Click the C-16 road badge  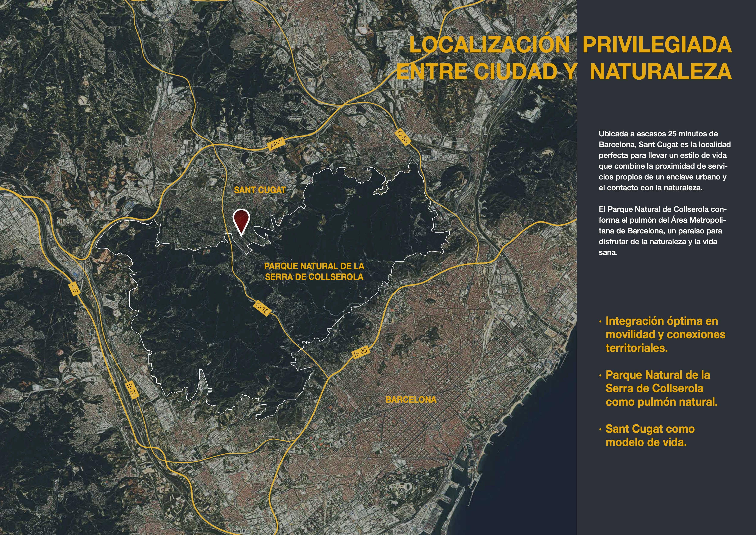pos(262,308)
